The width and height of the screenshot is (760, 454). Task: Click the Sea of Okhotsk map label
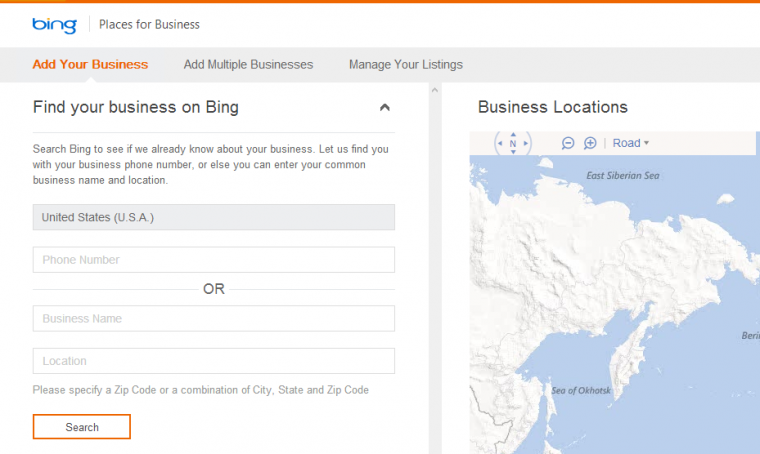[x=581, y=391]
